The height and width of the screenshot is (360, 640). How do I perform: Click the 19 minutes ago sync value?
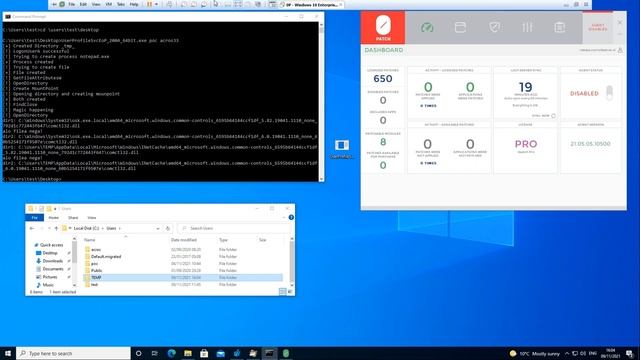click(x=525, y=87)
